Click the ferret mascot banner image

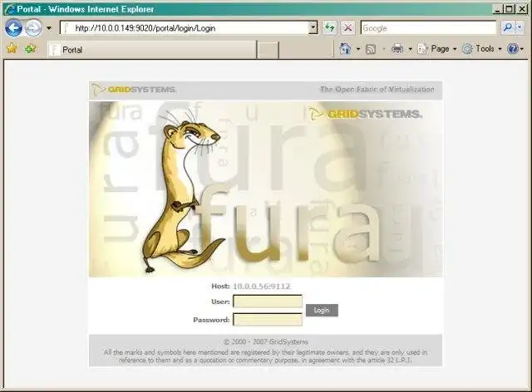click(266, 189)
